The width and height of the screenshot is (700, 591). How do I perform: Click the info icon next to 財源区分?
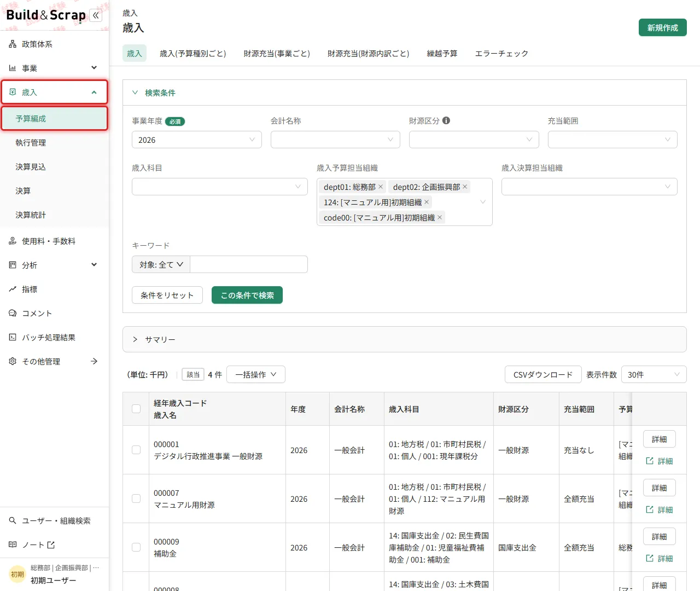pos(446,121)
